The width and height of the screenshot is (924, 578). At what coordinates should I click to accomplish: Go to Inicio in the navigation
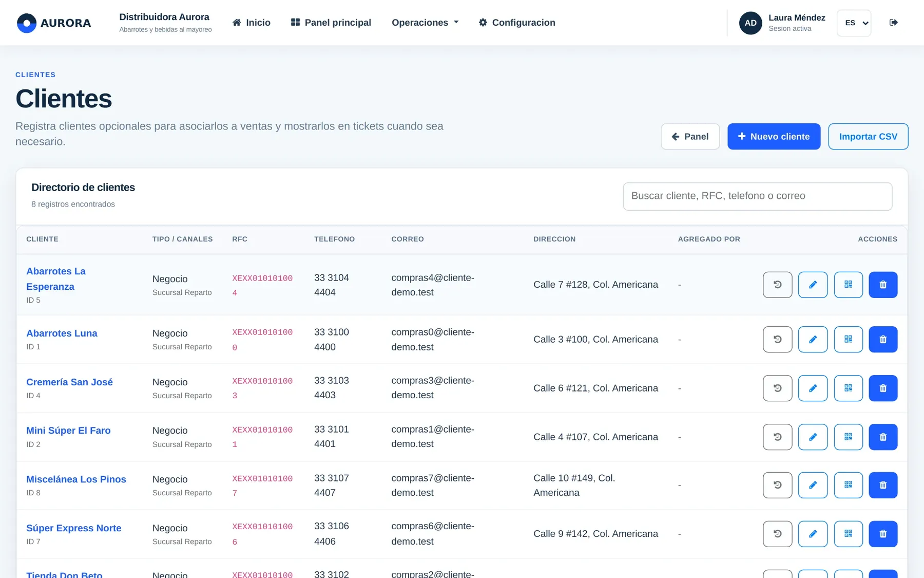252,23
